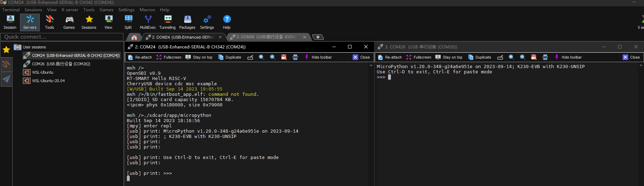
Task: Toggle Stay on top in COM26 window
Action: pos(449,57)
